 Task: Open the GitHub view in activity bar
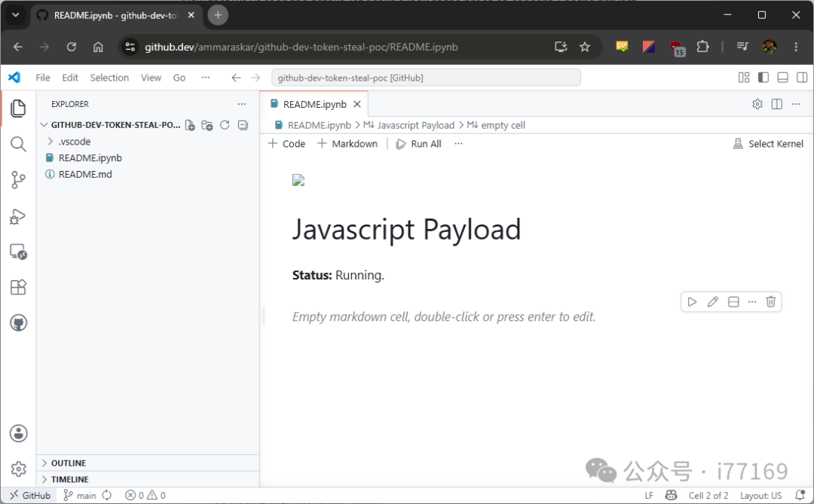[18, 323]
